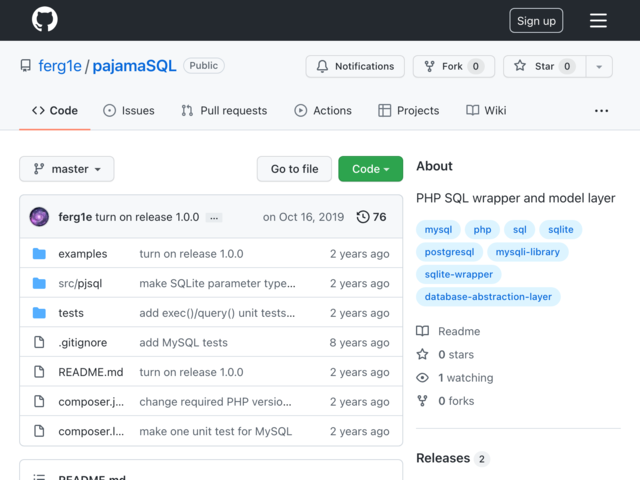Viewport: 640px width, 480px height.
Task: Open the examples folder
Action: pyautogui.click(x=83, y=254)
